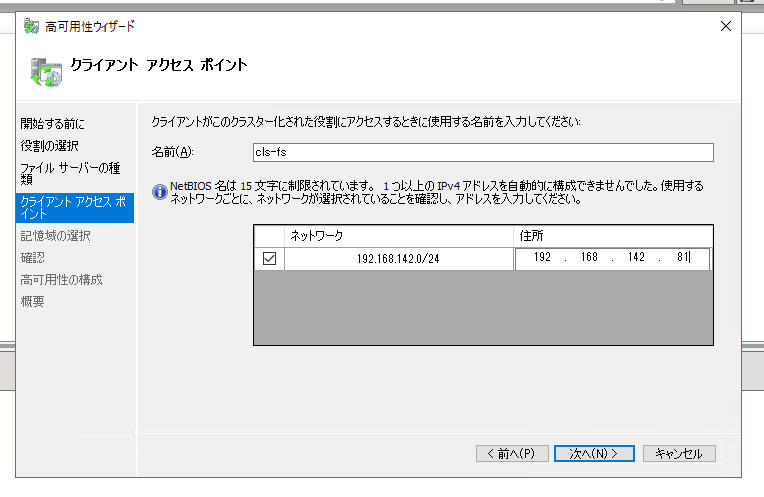Select 役割の選択 step
764x497 pixels.
50,146
